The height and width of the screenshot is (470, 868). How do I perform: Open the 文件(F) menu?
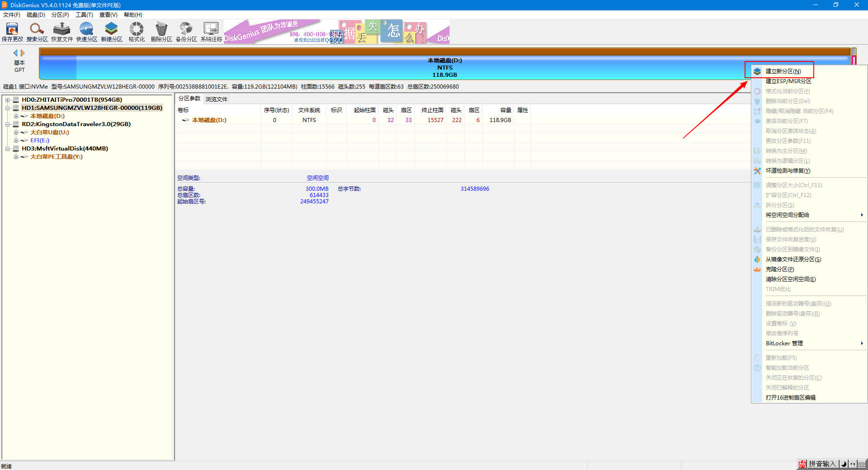[12, 15]
